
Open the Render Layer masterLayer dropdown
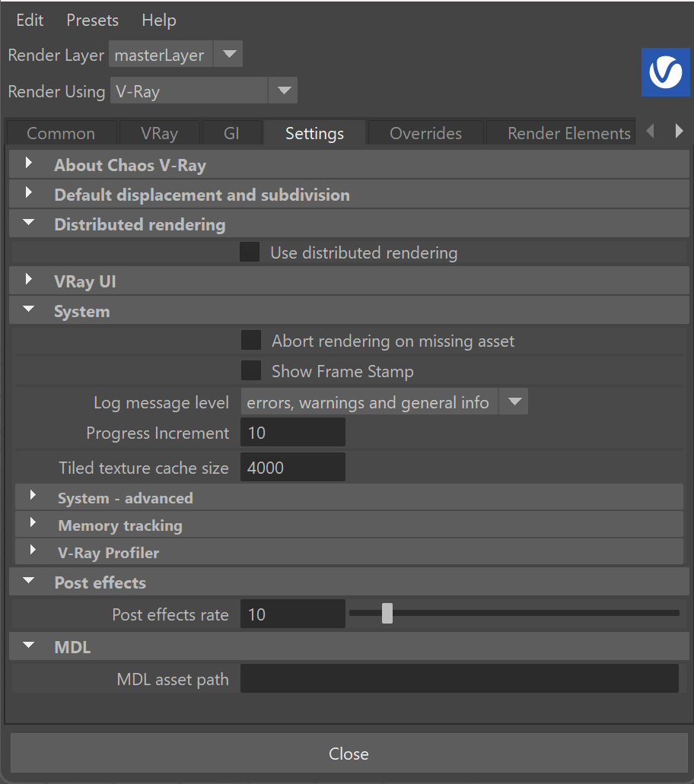176,54
